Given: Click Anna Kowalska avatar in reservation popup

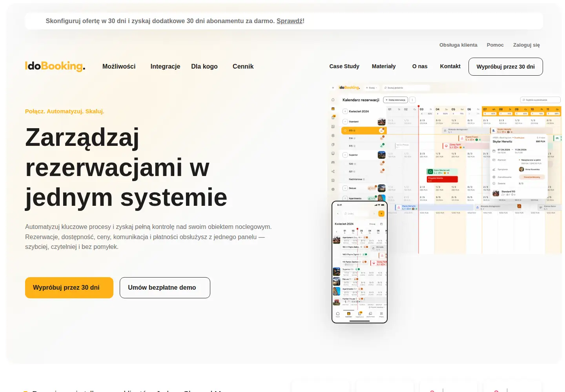Looking at the screenshot, I should [521, 169].
